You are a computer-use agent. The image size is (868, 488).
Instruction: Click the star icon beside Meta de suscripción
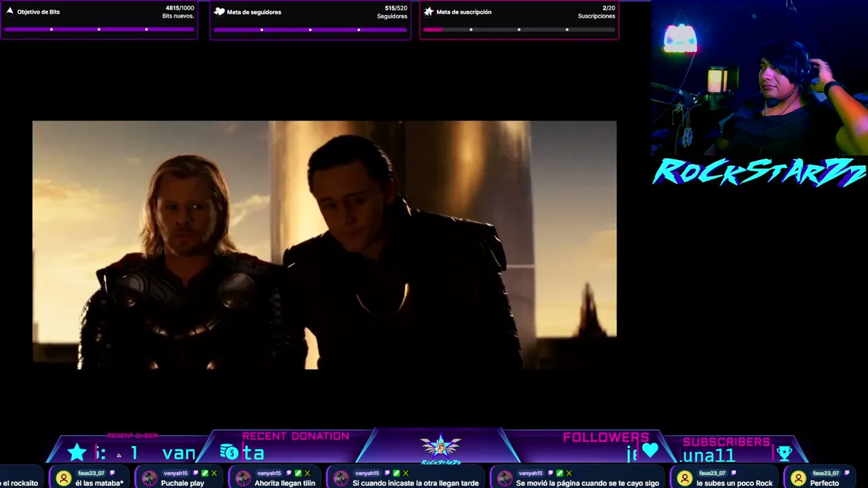[x=429, y=12]
